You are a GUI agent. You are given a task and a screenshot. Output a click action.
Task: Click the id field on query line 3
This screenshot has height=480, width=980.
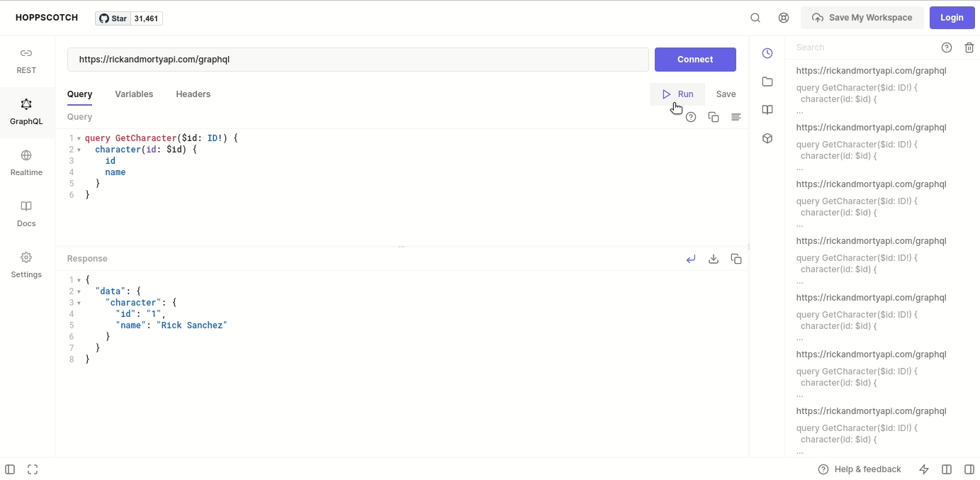110,161
